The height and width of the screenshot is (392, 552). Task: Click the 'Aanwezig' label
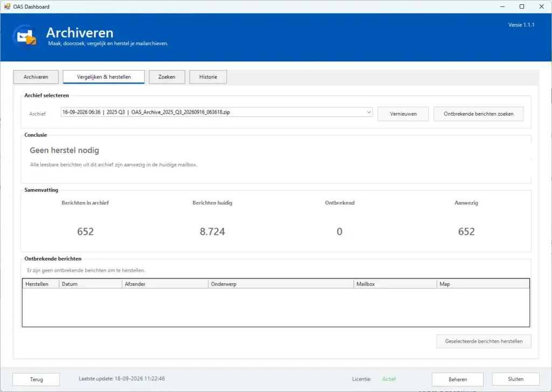click(x=466, y=203)
